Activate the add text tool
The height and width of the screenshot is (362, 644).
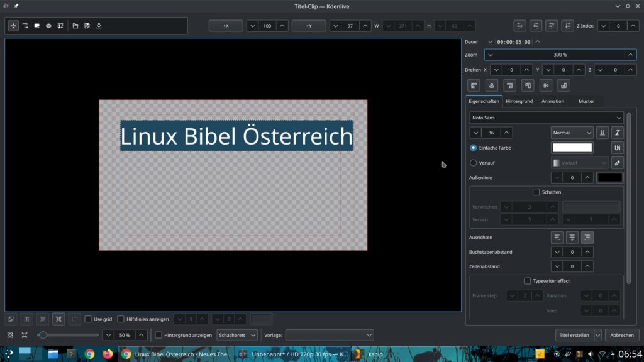[x=25, y=26]
